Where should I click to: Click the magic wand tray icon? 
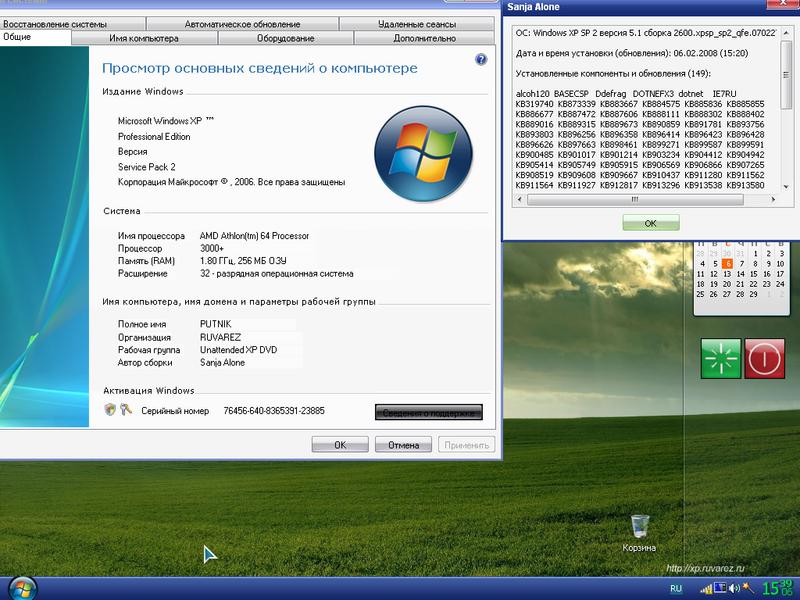pos(747,588)
